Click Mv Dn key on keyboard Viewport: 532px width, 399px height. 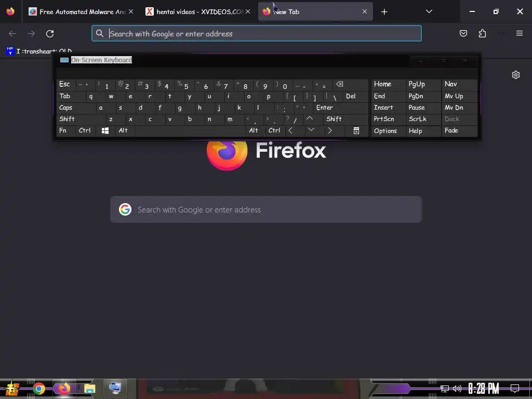(459, 108)
